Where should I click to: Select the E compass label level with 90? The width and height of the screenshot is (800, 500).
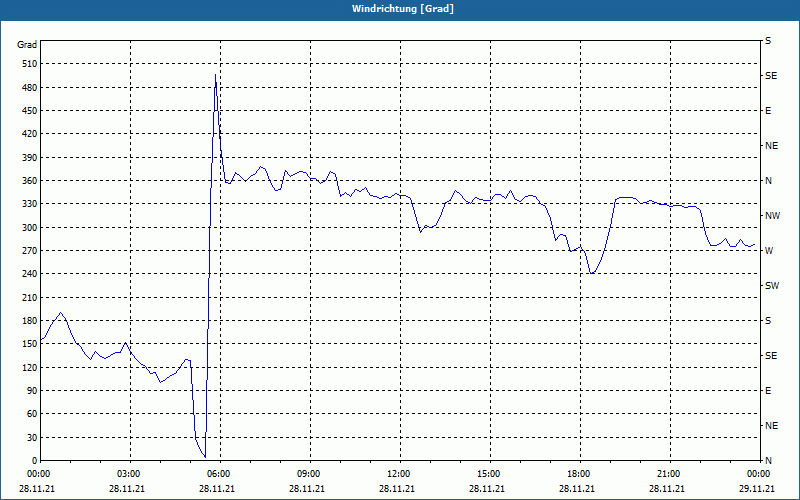pyautogui.click(x=768, y=391)
